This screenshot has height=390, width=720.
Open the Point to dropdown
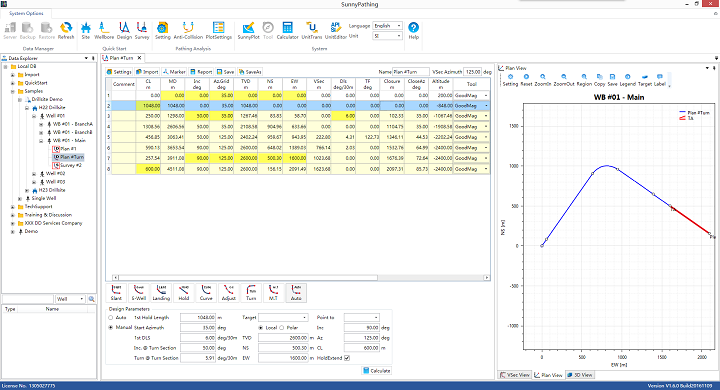point(361,317)
